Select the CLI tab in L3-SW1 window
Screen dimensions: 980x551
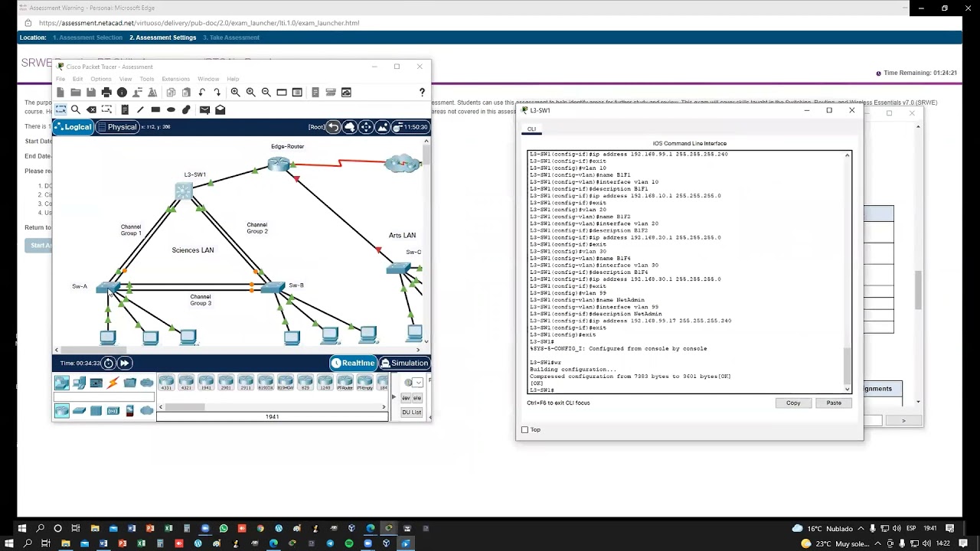531,129
